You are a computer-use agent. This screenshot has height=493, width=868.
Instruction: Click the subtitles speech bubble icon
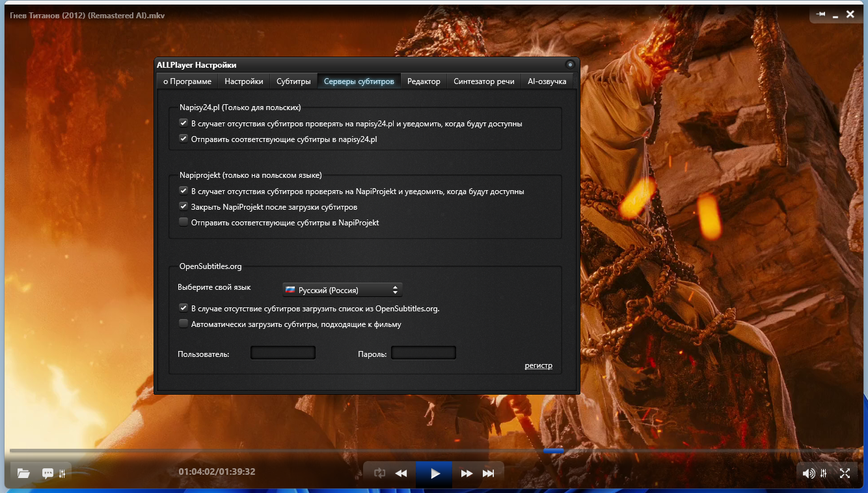pyautogui.click(x=47, y=473)
